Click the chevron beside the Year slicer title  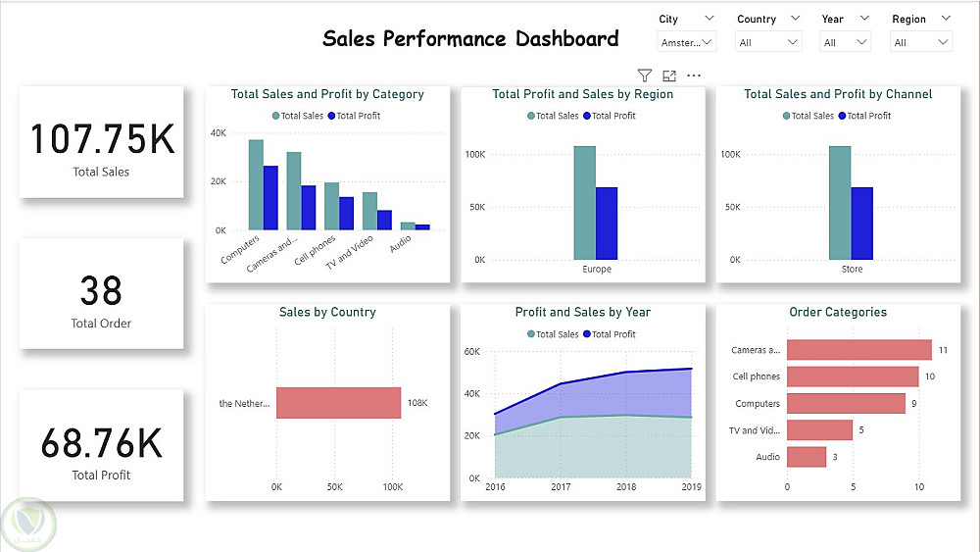862,19
